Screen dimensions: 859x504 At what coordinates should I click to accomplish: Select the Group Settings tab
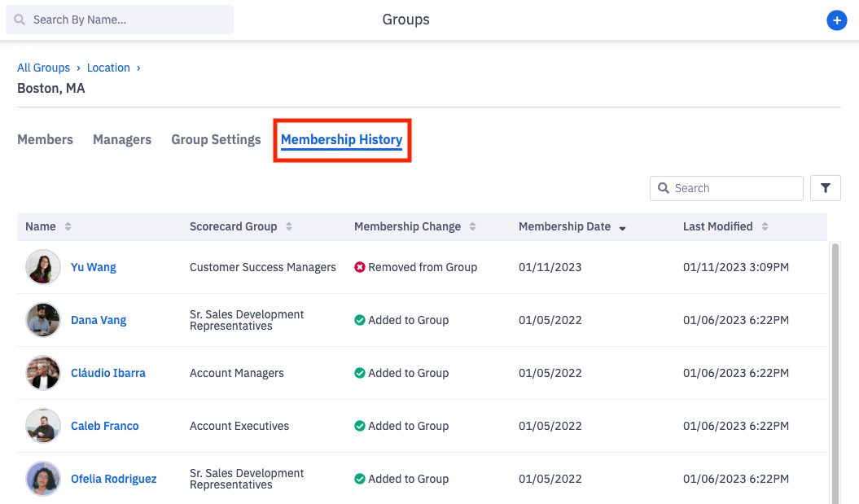(216, 139)
